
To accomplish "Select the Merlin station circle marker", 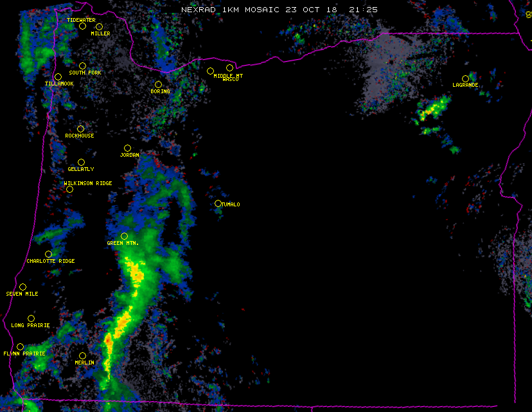I will (82, 356).
